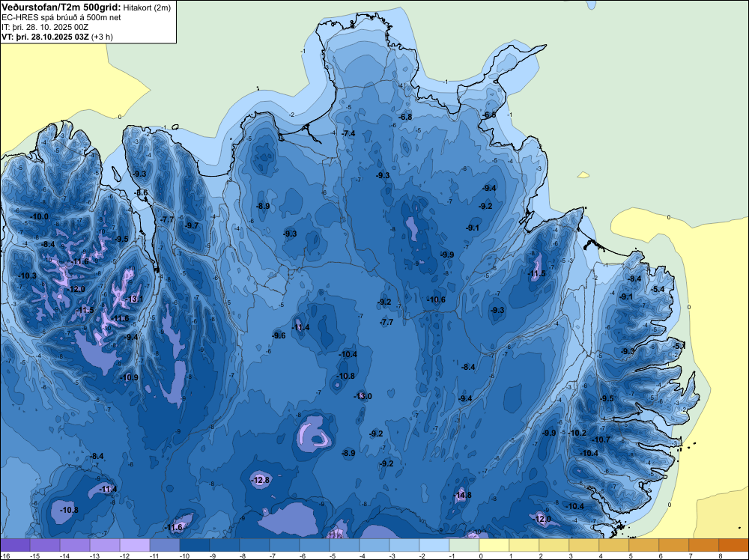Screen dimensions: 749x560
Task: Click the -13.1 temperature value on the map
Action: pyautogui.click(x=134, y=299)
